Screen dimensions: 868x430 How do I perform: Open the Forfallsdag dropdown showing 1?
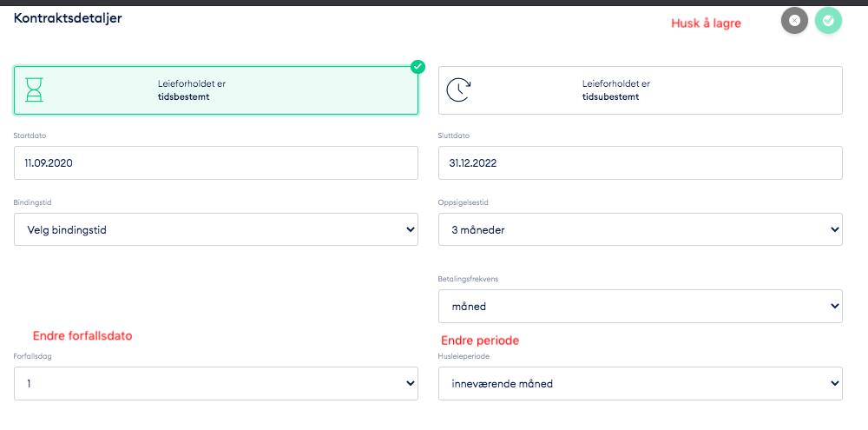click(215, 383)
